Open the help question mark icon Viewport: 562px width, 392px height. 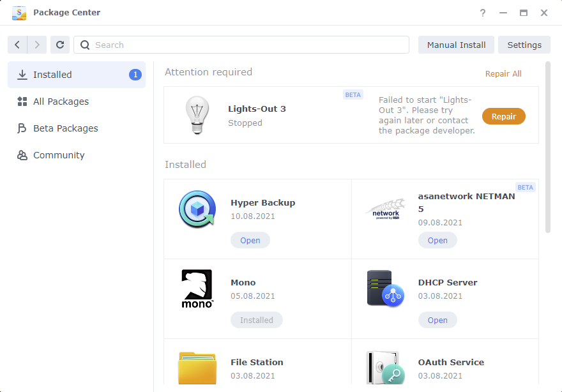pyautogui.click(x=483, y=13)
